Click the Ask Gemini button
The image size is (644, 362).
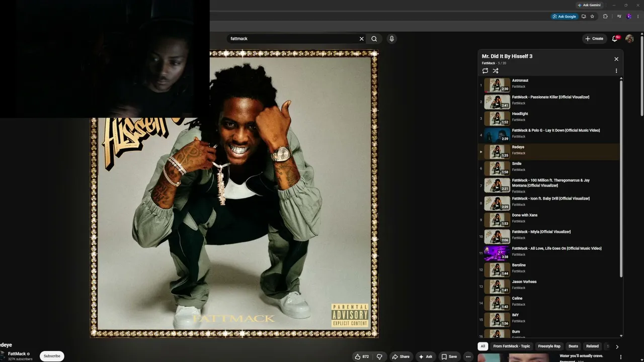click(589, 5)
